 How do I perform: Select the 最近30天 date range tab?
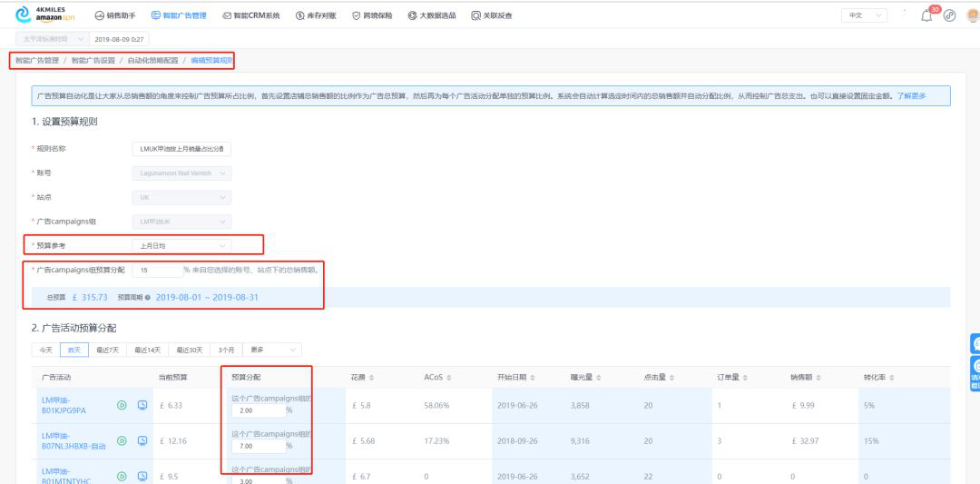click(x=190, y=351)
